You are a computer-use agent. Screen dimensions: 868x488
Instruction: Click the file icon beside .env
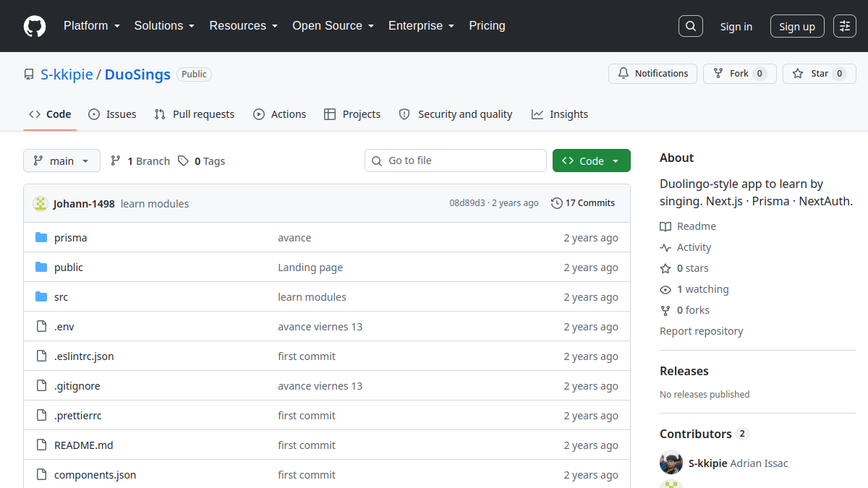point(41,327)
